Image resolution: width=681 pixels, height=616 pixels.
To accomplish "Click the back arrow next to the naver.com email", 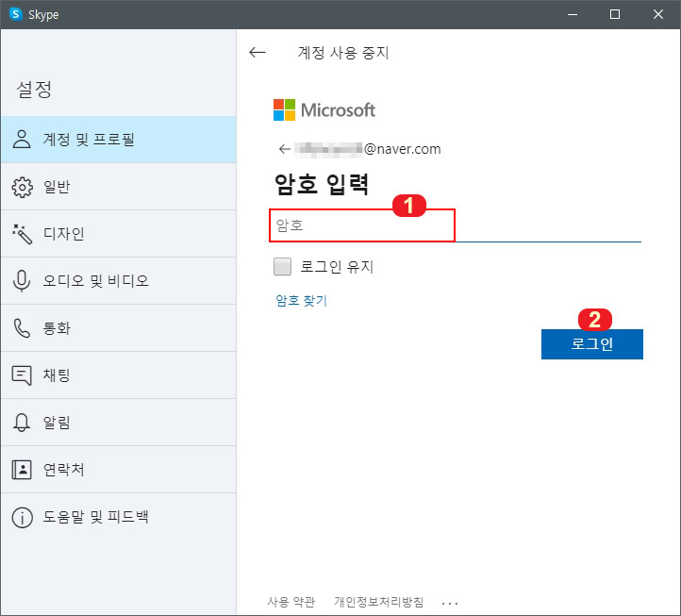I will pyautogui.click(x=285, y=149).
